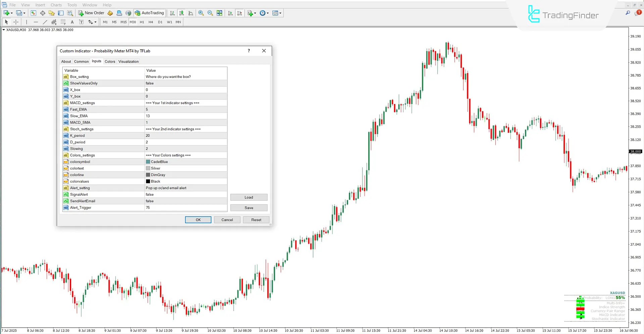
Task: Zoom out of the chart
Action: 210,13
